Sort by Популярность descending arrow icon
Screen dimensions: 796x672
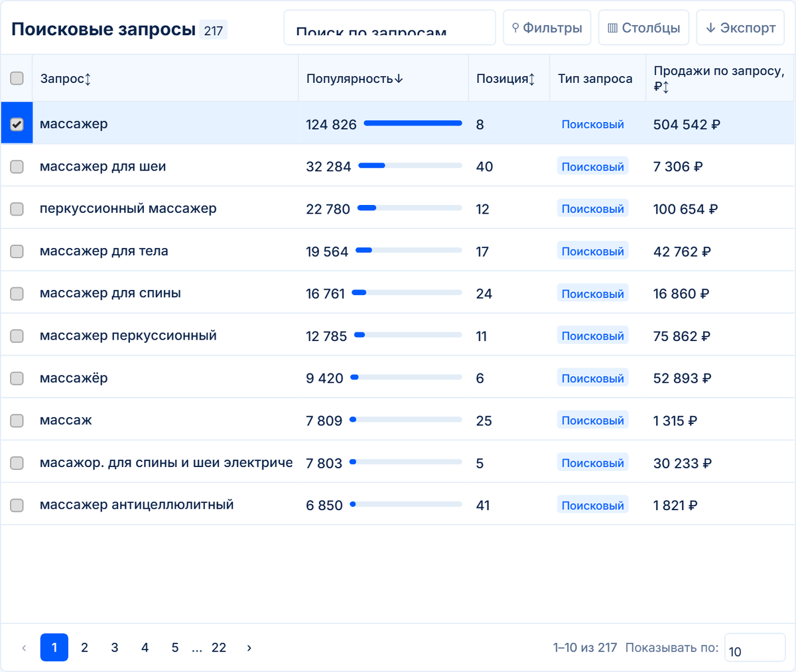(399, 79)
